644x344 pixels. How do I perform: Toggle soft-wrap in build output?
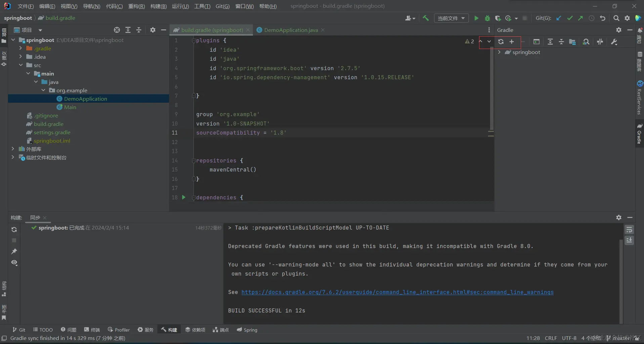(x=629, y=230)
